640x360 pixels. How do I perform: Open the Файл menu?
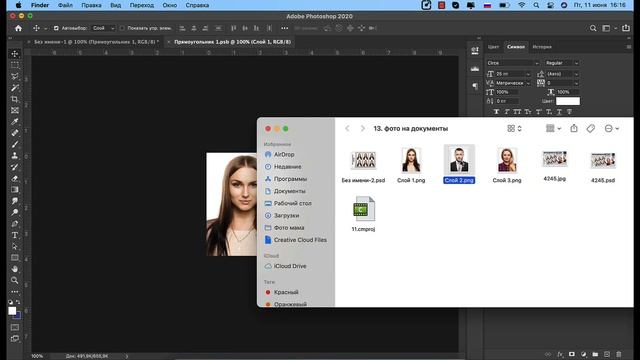pos(65,5)
